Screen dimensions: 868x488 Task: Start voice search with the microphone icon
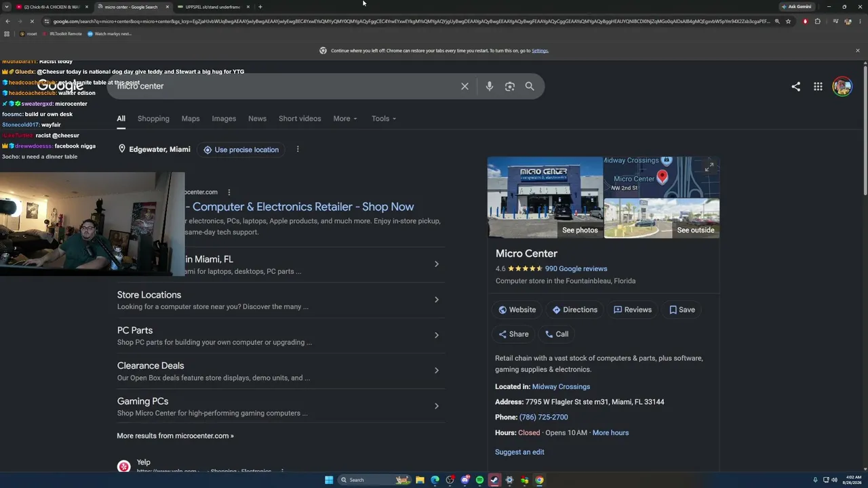click(x=489, y=87)
